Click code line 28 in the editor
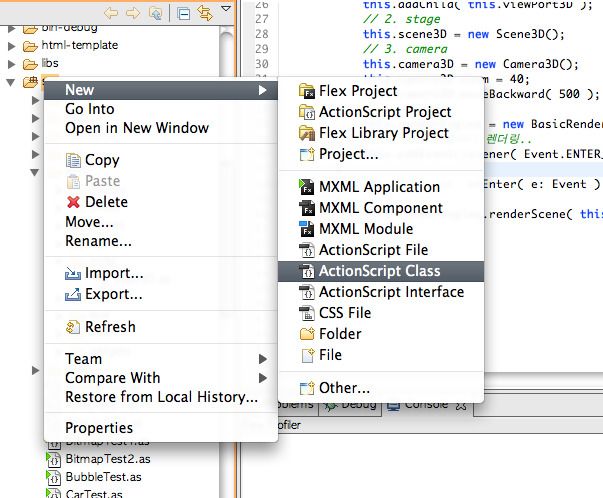Viewport: 603px width, 498px height. click(463, 34)
